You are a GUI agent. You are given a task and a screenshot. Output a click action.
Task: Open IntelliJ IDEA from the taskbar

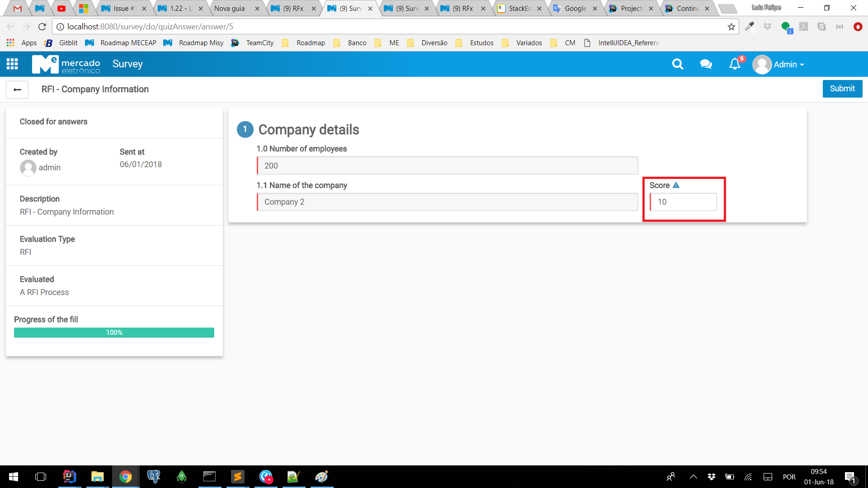[69, 477]
